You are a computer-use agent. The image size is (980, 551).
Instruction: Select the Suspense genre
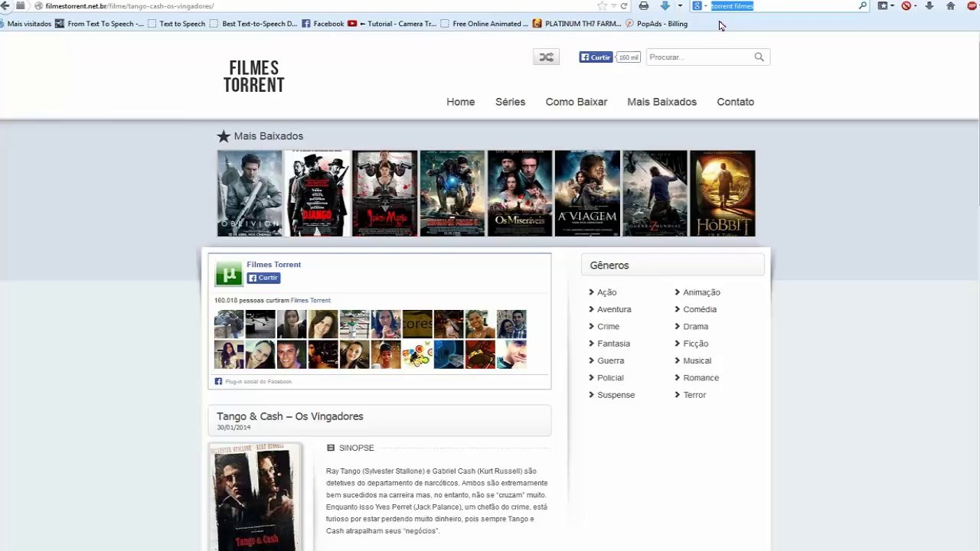tap(616, 395)
